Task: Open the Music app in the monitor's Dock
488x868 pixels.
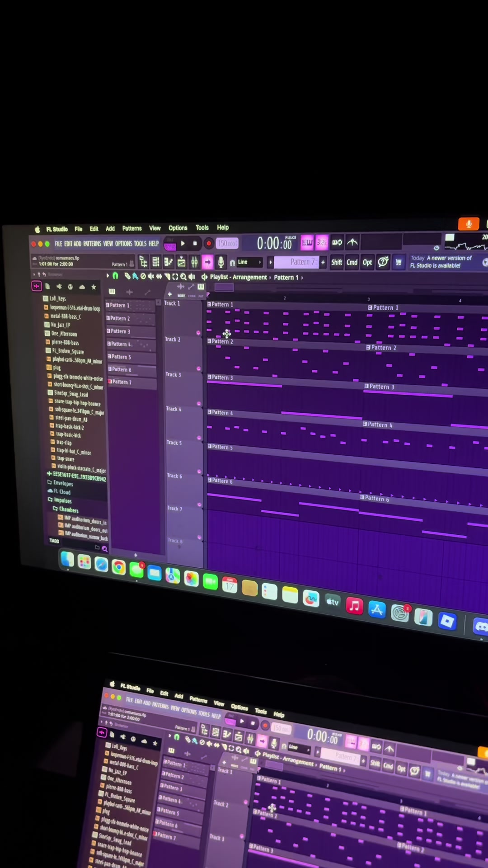Action: [x=354, y=605]
